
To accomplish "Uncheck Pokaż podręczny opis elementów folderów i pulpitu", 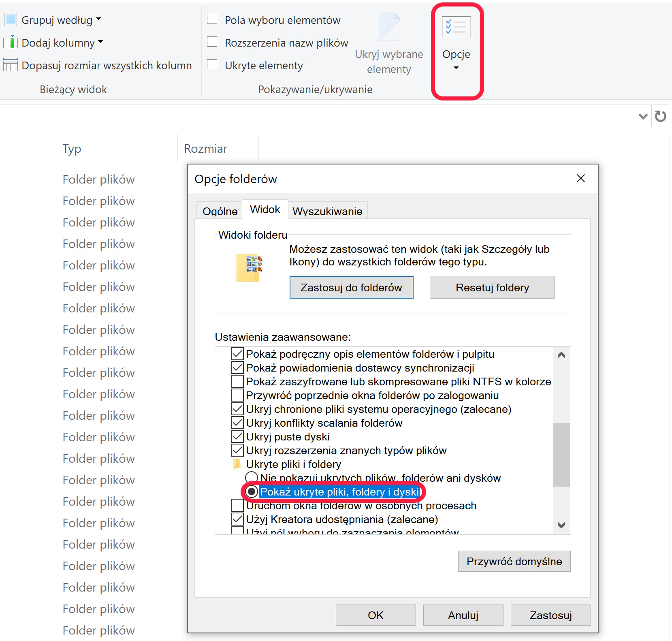I will click(x=237, y=354).
